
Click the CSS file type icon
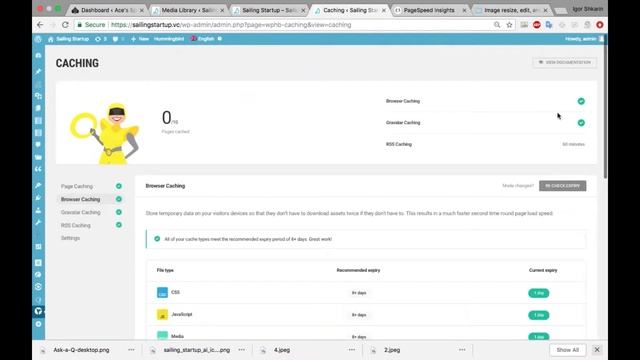[162, 293]
